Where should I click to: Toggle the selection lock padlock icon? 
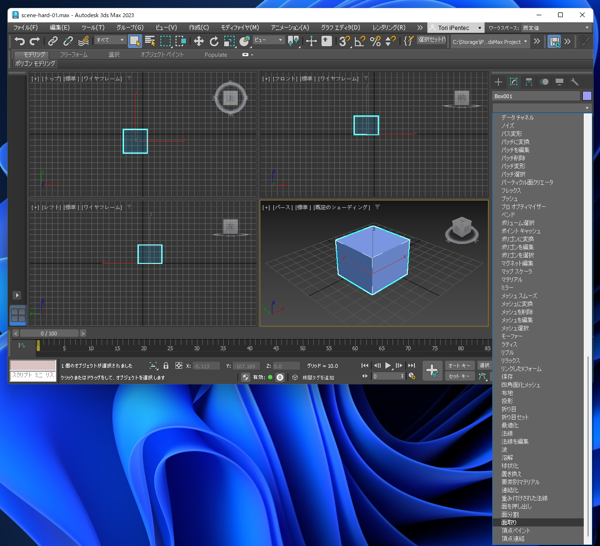click(x=166, y=366)
